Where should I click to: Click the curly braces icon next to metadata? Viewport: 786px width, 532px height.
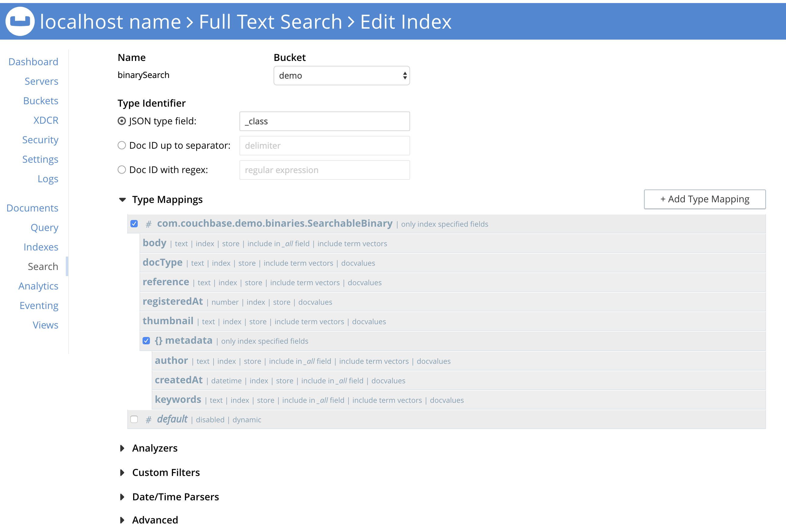click(158, 341)
